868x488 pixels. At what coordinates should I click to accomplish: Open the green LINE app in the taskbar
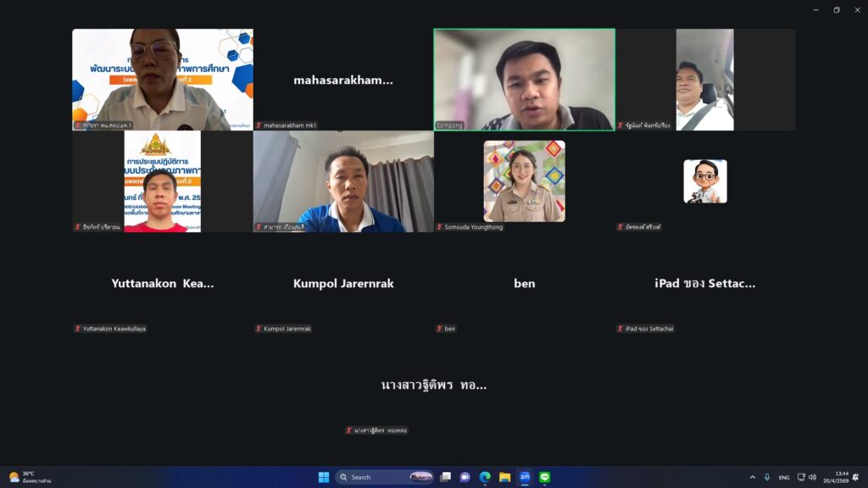tap(544, 477)
